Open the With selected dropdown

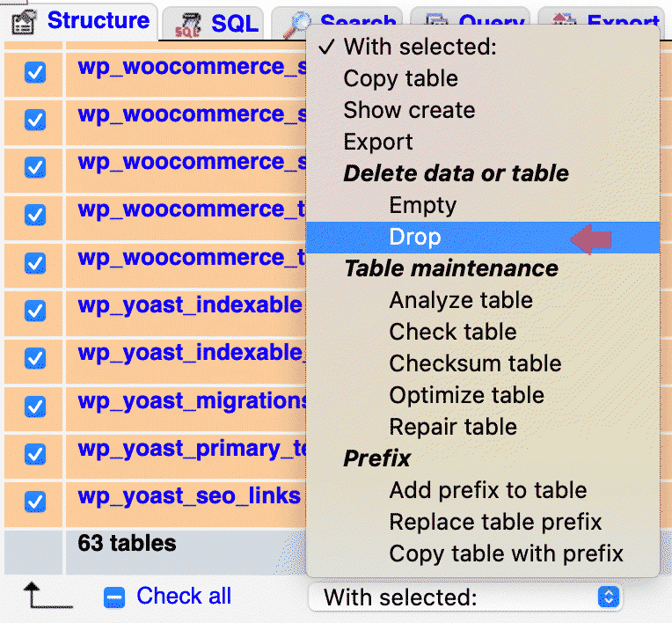pyautogui.click(x=465, y=597)
